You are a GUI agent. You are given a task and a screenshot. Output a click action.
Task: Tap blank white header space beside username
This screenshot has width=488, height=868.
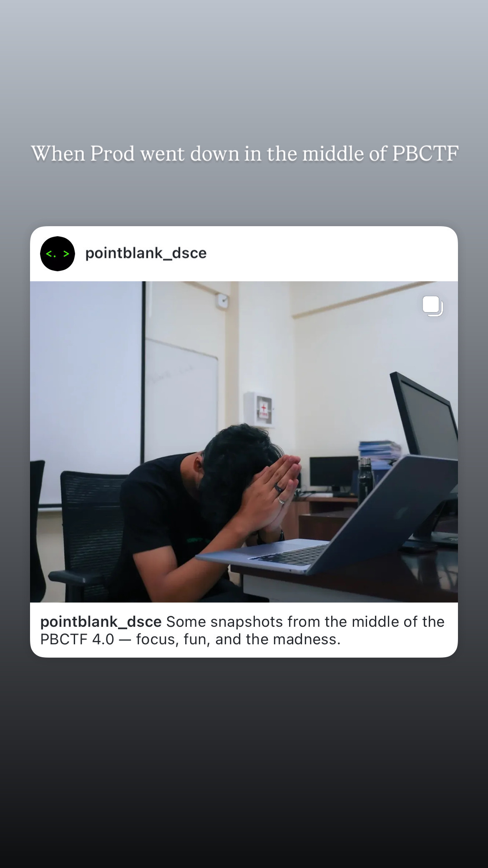(x=330, y=254)
